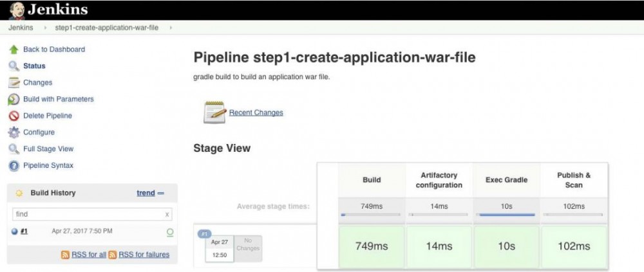Click the Jenkins header title text
644x272 pixels.
point(57,10)
